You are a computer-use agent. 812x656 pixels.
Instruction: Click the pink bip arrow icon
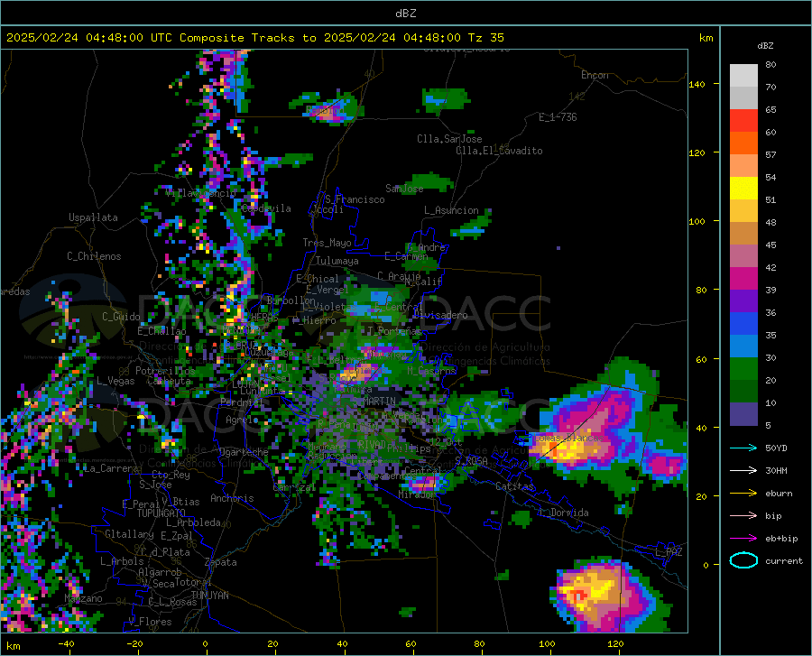[743, 516]
